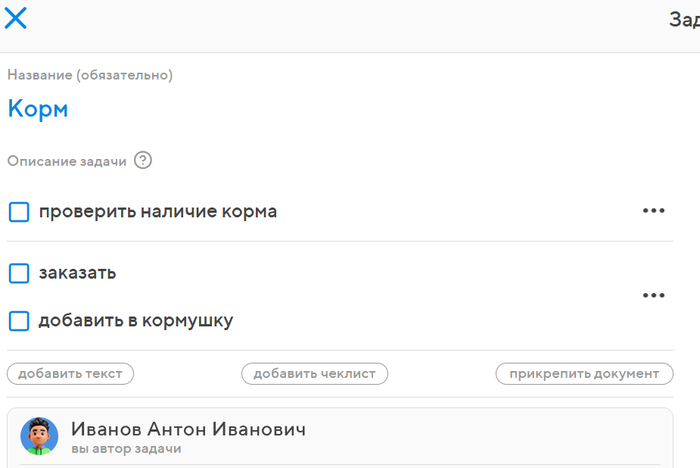The height and width of the screenshot is (468, 700).
Task: Tick the заказать checkbox
Action: 19,273
